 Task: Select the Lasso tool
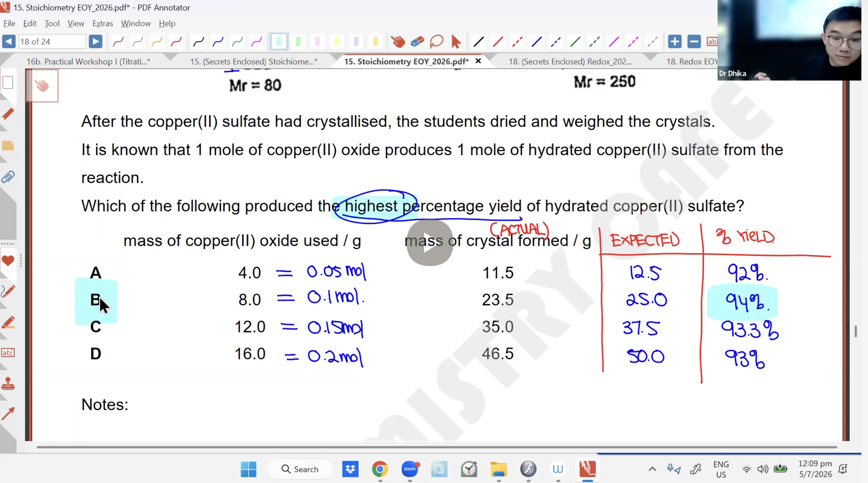pos(437,42)
